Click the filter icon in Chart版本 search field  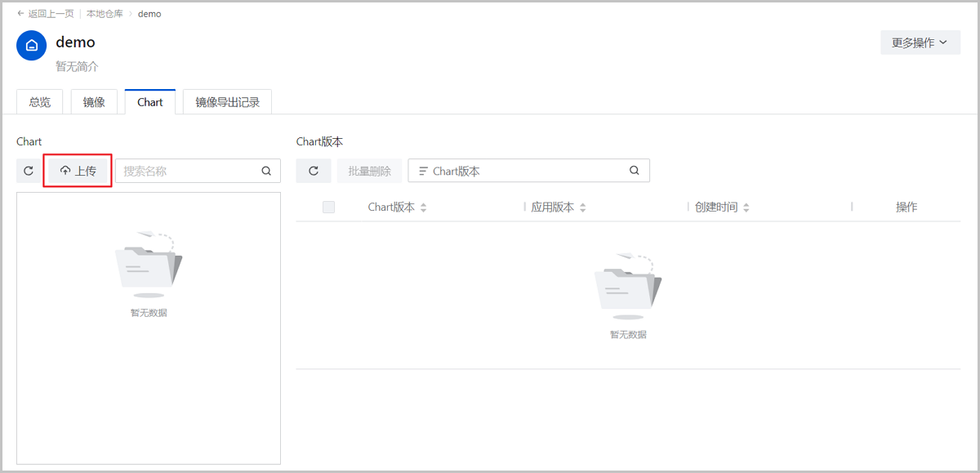[x=423, y=171]
